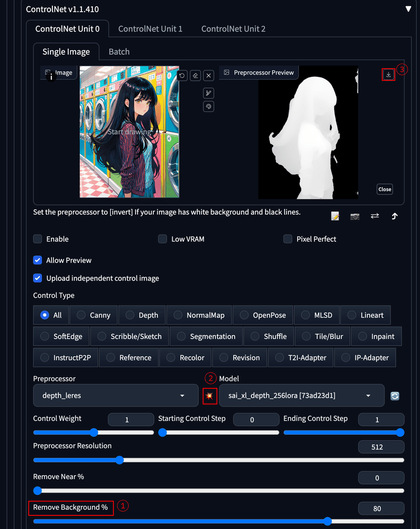Run the preprocessor with the explosion icon
Viewport: 420px width, 529px height.
(209, 396)
